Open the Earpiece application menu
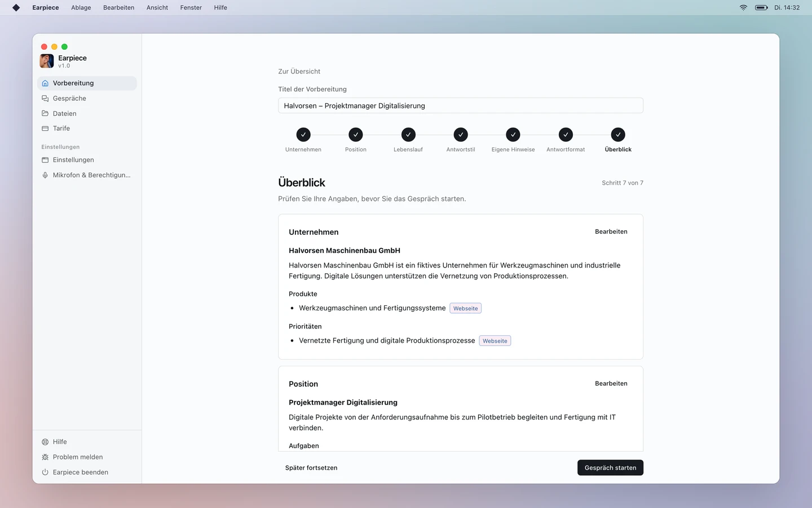 click(x=46, y=8)
